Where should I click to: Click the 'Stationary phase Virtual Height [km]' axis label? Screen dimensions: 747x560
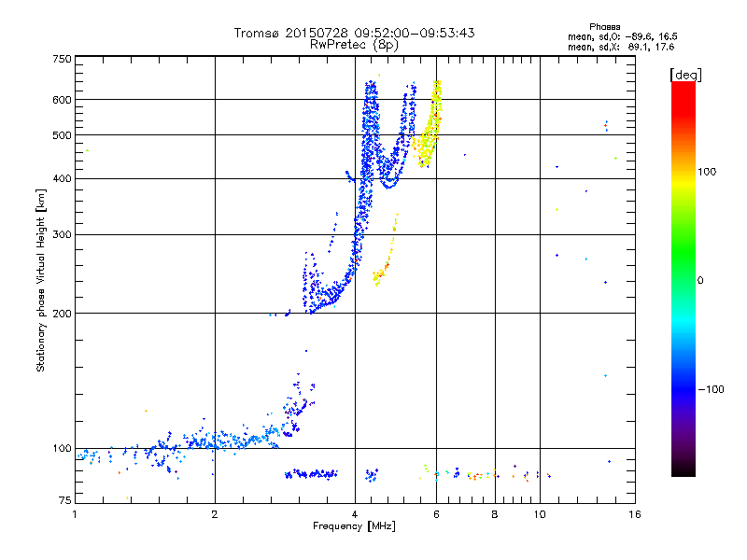click(40, 280)
